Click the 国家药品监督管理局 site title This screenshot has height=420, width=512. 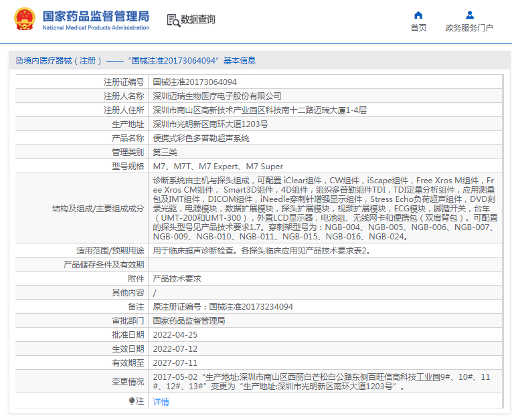tap(95, 16)
